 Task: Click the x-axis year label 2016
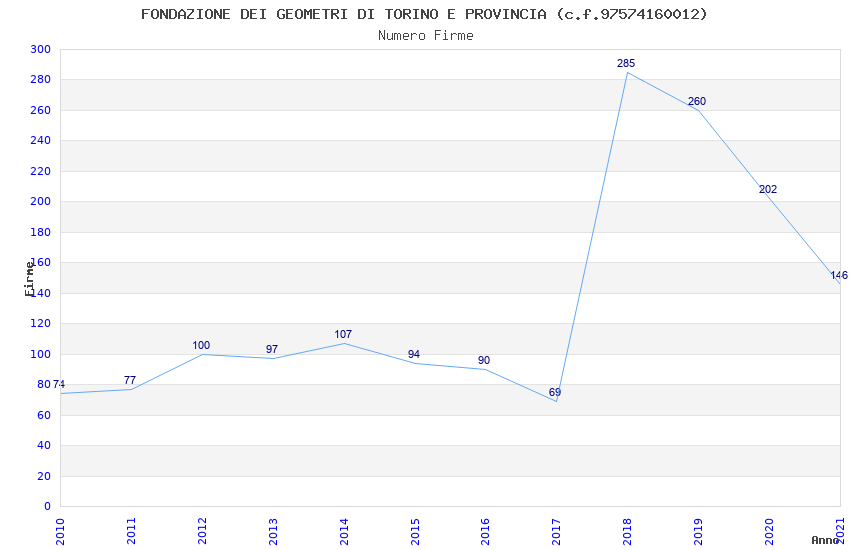point(485,532)
